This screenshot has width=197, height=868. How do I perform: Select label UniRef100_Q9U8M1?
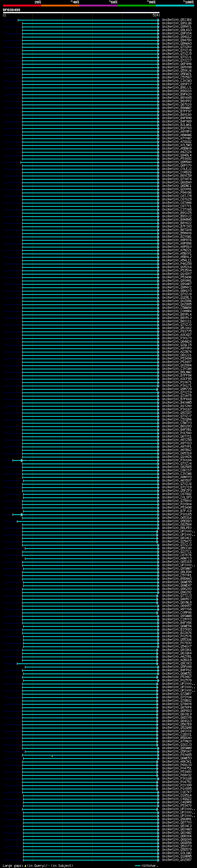click(x=177, y=819)
